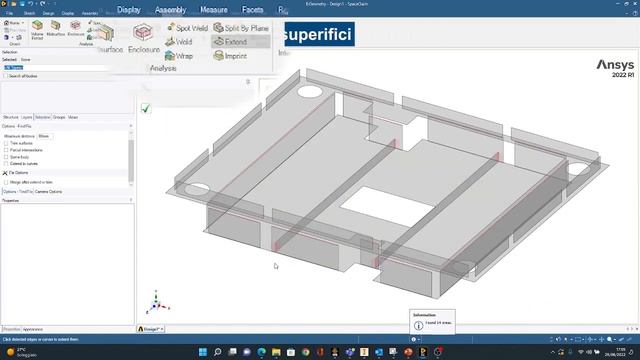Switch to the Groups panel tab
Screen dimensions: 640x360
(59, 118)
